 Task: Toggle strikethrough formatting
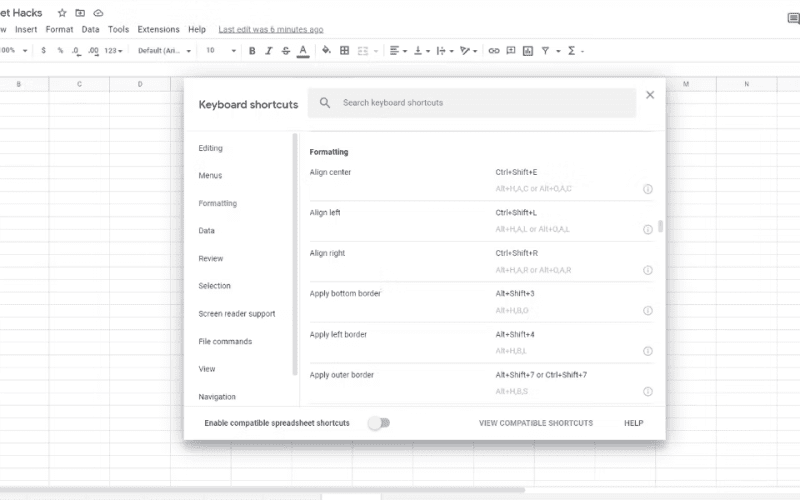coord(286,51)
